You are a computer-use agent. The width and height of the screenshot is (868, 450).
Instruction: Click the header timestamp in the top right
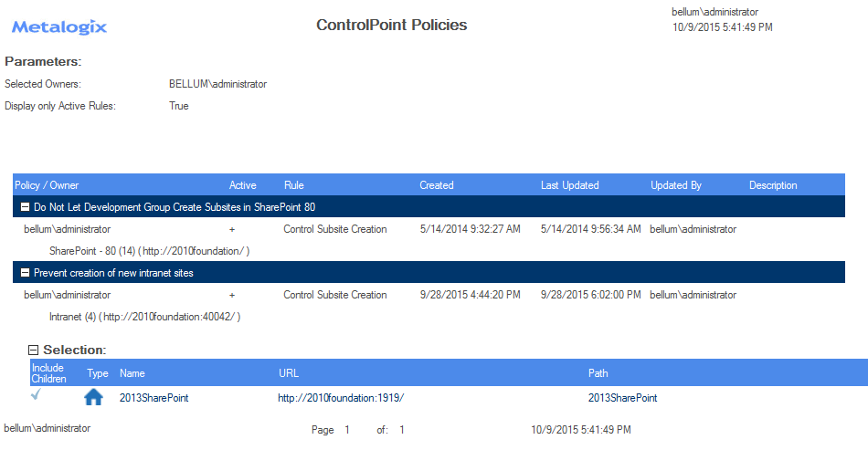[x=723, y=27]
